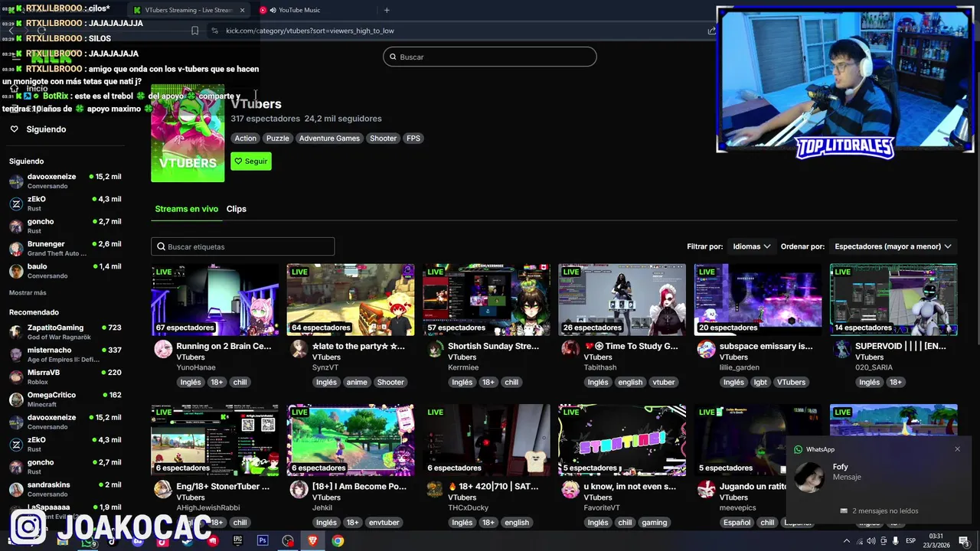
Task: Click Tabithash streamer avatar
Action: tap(570, 350)
